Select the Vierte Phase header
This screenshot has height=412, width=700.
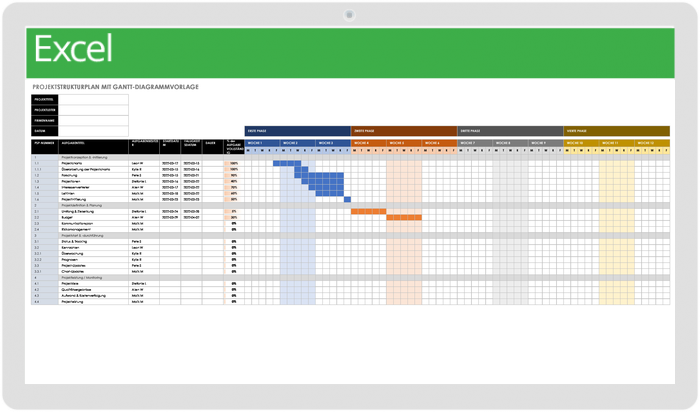(617, 131)
